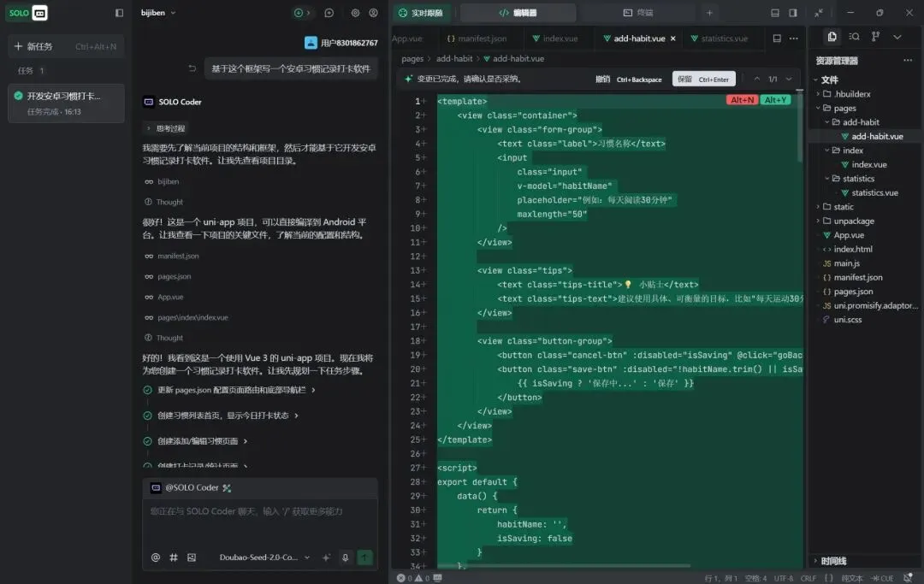Start a new chat conversation icon
924x584 pixels.
(x=329, y=13)
